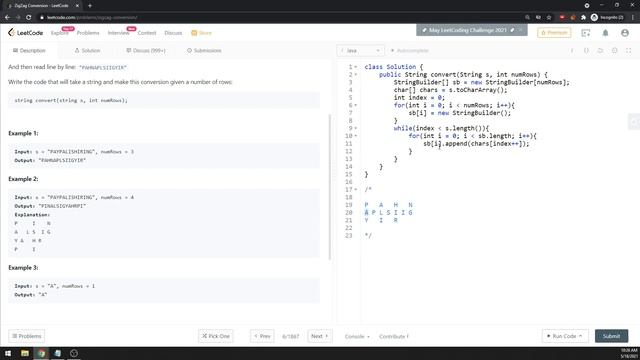
Task: Go to the Prev problem
Action: click(262, 336)
